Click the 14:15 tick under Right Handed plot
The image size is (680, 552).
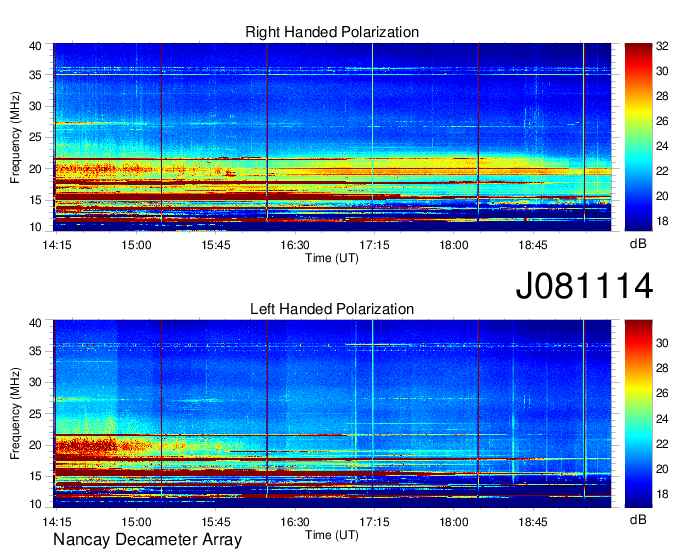pyautogui.click(x=57, y=245)
